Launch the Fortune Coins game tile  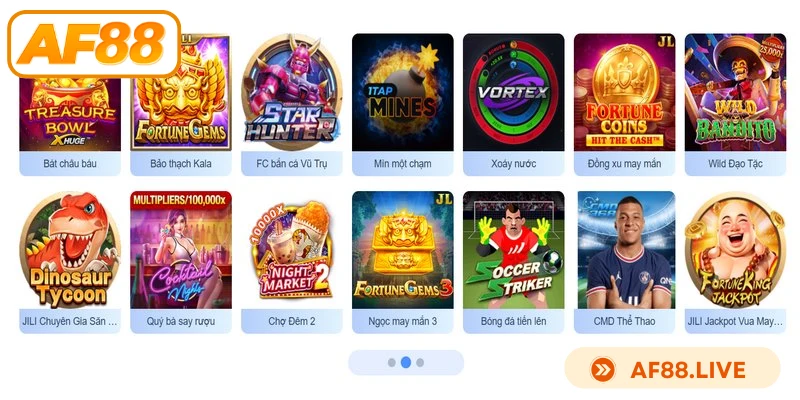624,92
